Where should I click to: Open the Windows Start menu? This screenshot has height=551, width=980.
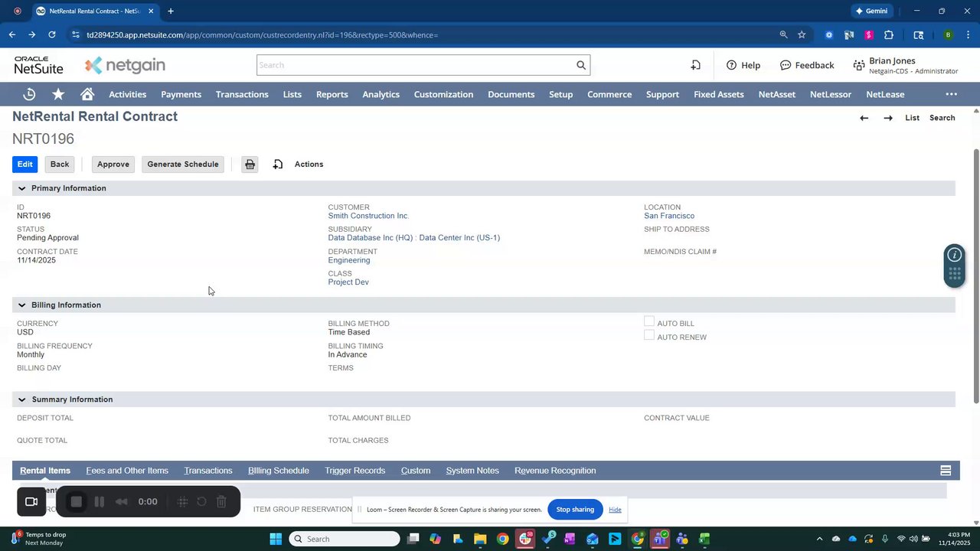[x=276, y=539]
